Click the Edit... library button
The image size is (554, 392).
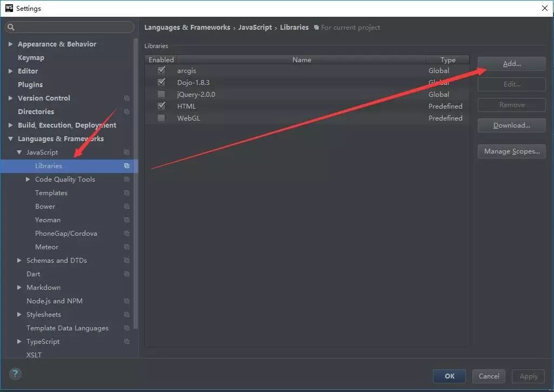tap(512, 84)
